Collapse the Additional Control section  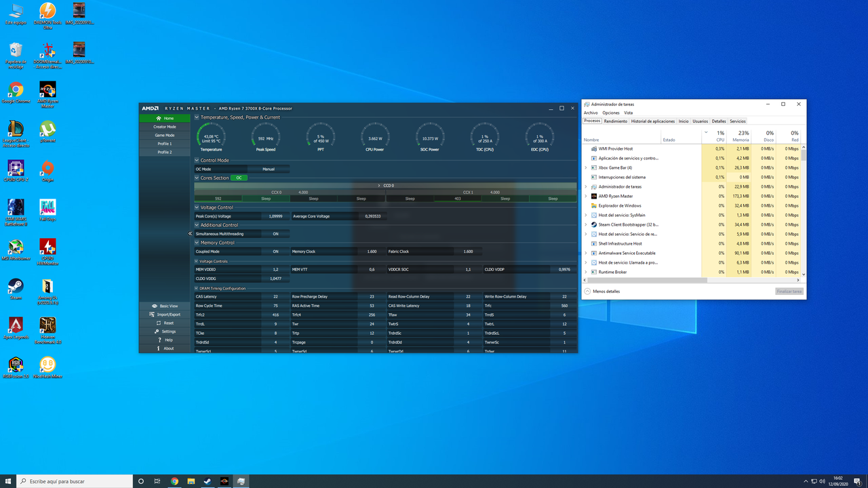click(x=197, y=225)
